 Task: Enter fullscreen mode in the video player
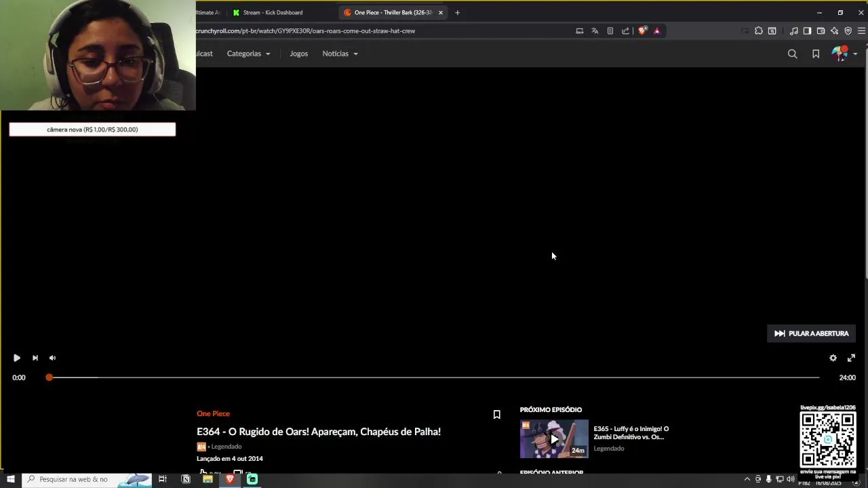coord(851,358)
